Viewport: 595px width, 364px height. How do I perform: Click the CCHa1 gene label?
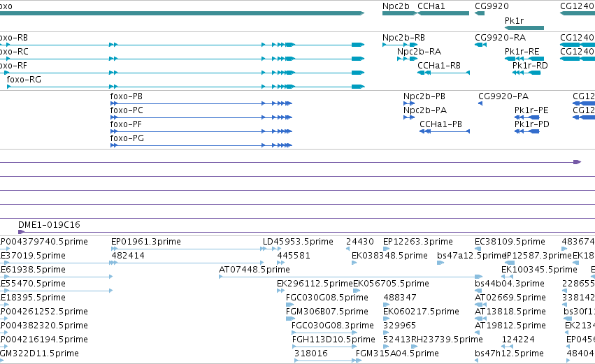(x=431, y=6)
